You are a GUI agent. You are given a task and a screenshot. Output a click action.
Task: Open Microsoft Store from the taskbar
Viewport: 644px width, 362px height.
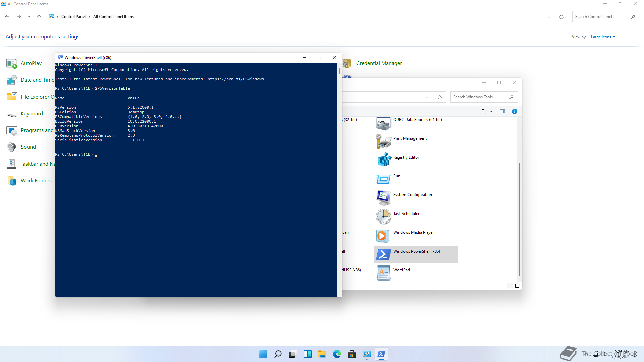(x=352, y=354)
